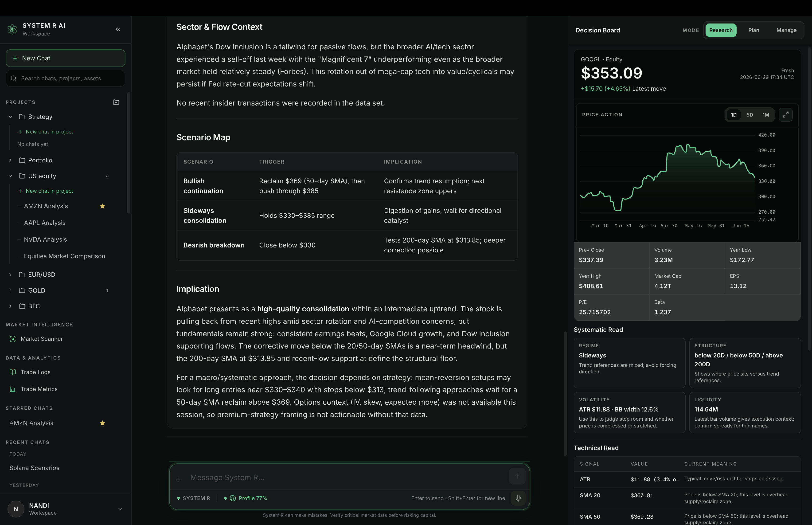Image resolution: width=812 pixels, height=525 pixels.
Task: Unstar AMZN Analysis in US equity project
Action: [x=102, y=206]
